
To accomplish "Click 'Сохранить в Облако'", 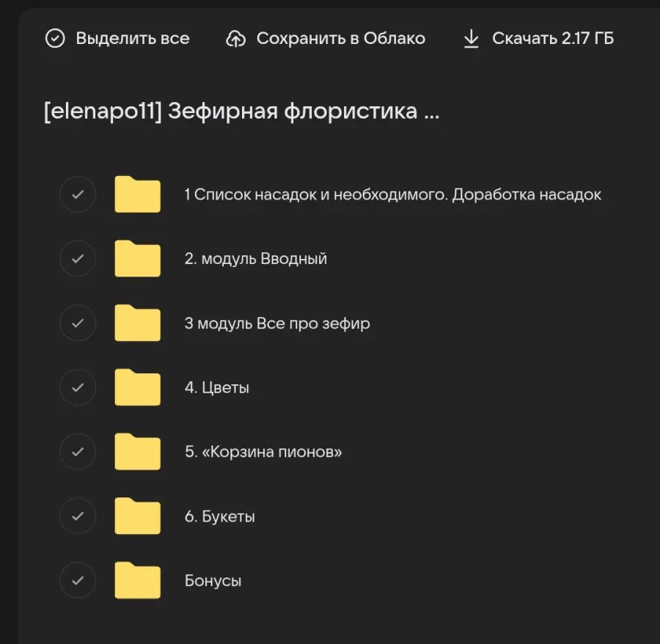I will pos(340,38).
